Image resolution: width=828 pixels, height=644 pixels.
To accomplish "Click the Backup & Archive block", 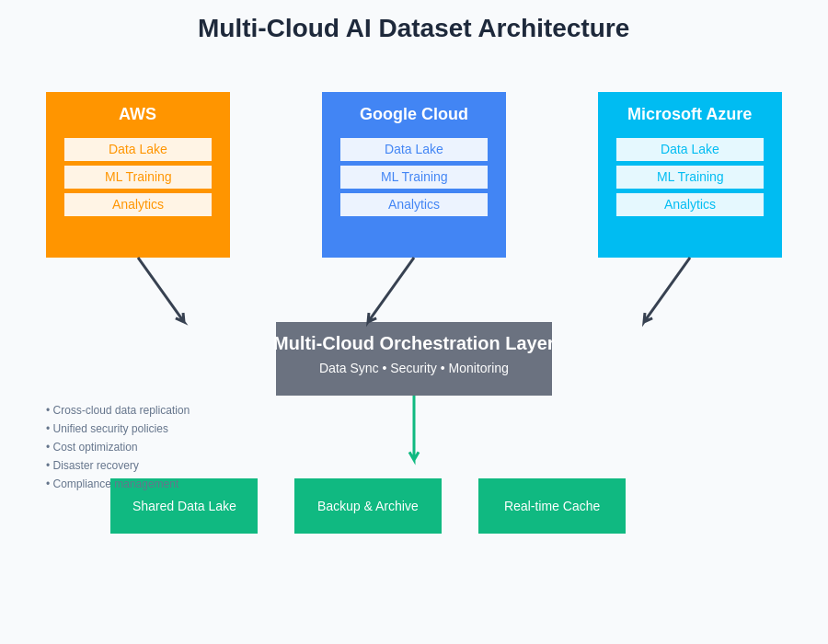I will 368,506.
